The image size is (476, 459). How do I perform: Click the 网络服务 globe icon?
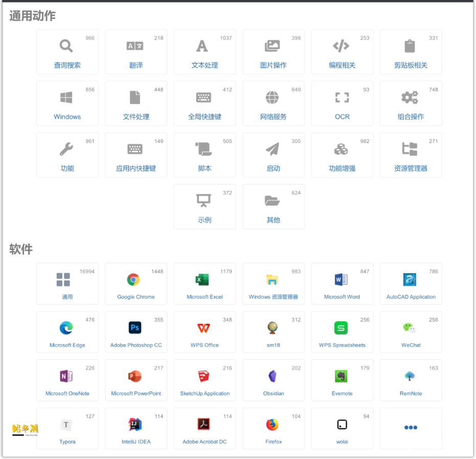pos(273,98)
